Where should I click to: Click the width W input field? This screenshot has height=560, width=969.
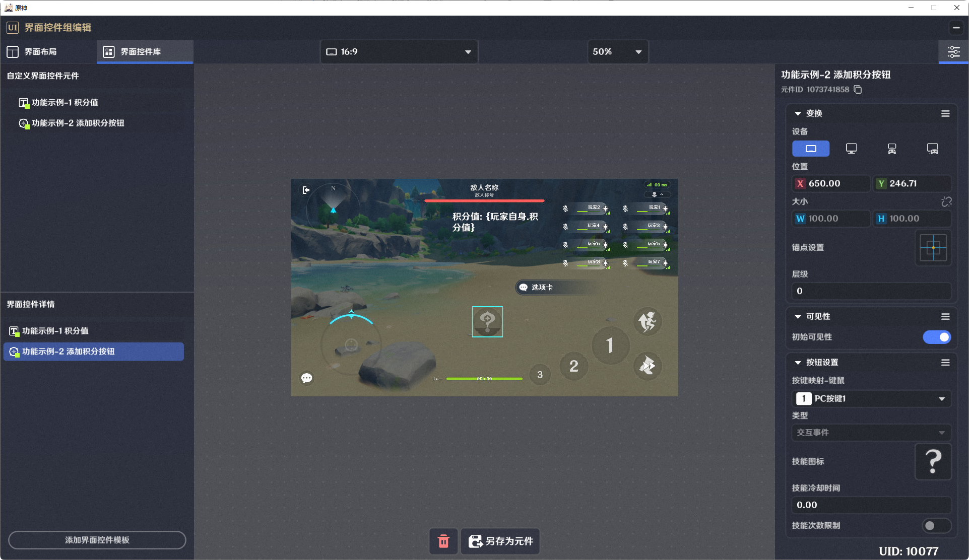coord(831,219)
